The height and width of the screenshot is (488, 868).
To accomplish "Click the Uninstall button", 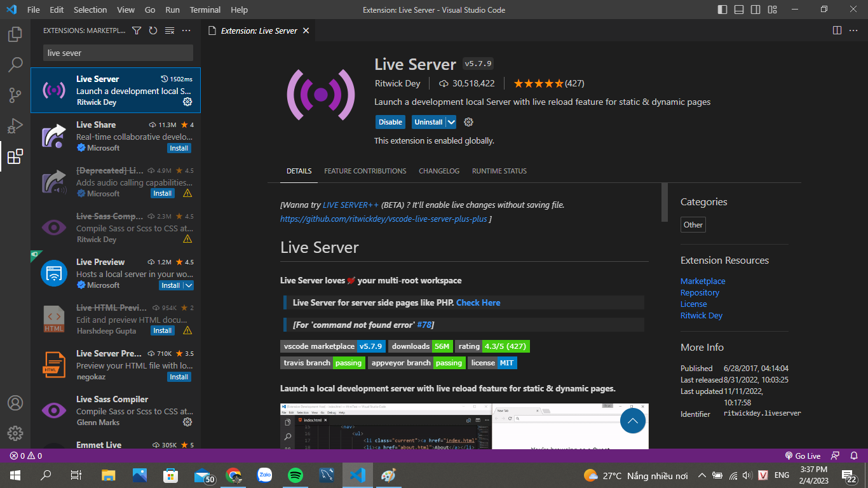I will [x=428, y=122].
